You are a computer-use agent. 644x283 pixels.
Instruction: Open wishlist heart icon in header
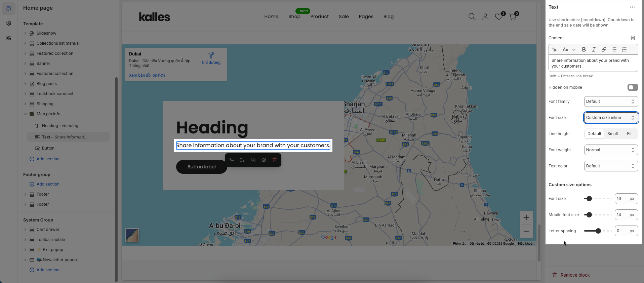point(499,16)
